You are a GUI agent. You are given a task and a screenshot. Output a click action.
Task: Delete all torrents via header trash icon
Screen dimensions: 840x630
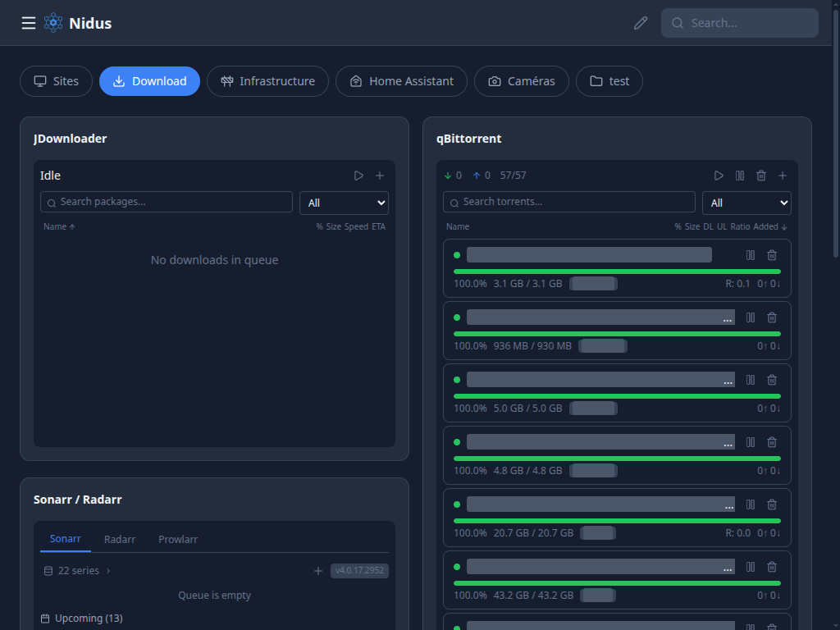[x=761, y=176]
